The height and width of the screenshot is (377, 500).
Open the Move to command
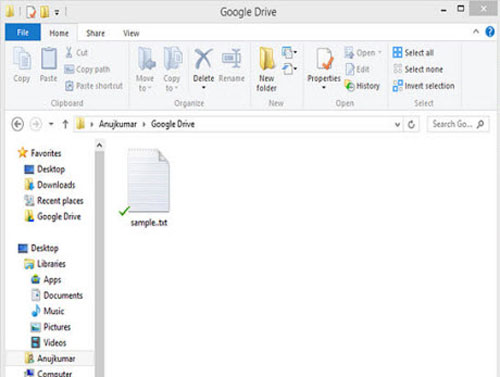(145, 69)
